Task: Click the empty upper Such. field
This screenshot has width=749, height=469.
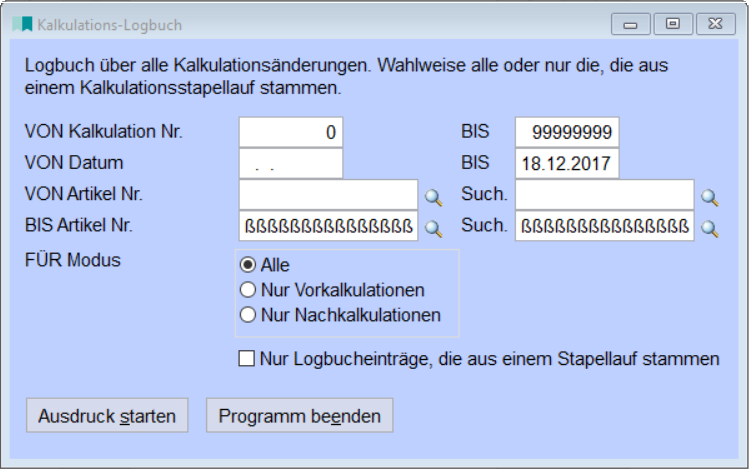Action: pos(605,194)
